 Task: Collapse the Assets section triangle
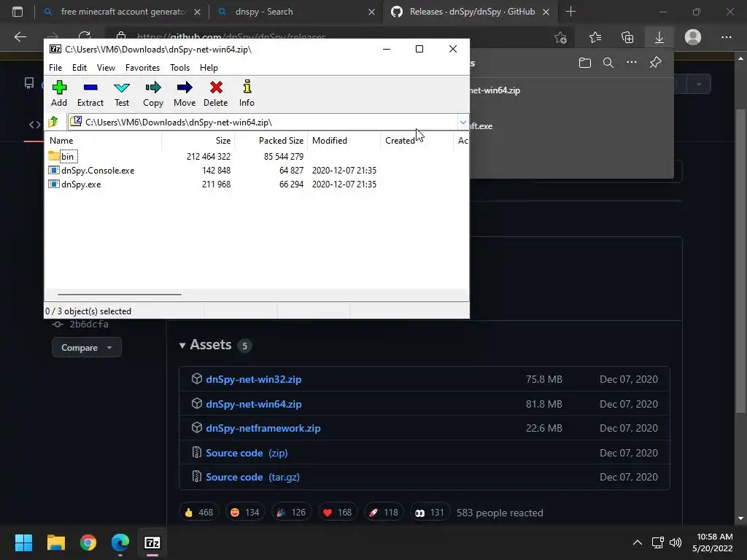click(182, 345)
